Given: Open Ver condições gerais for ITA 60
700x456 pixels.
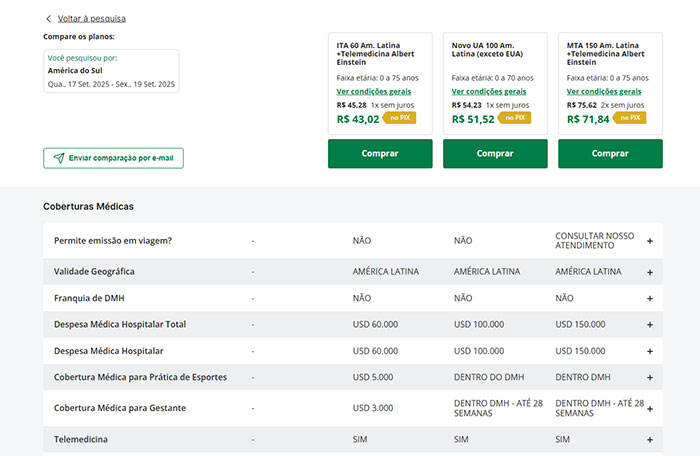Looking at the screenshot, I should (374, 92).
